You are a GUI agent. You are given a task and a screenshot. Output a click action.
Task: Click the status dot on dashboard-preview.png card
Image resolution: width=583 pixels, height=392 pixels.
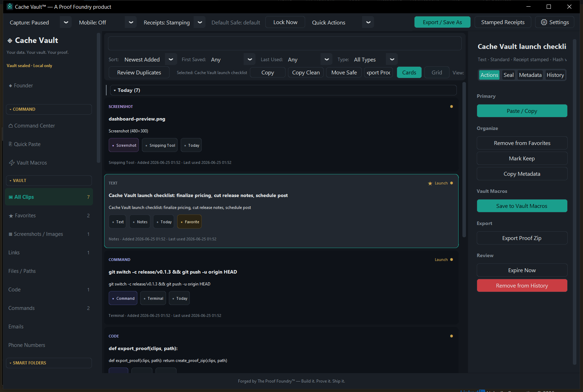[451, 107]
